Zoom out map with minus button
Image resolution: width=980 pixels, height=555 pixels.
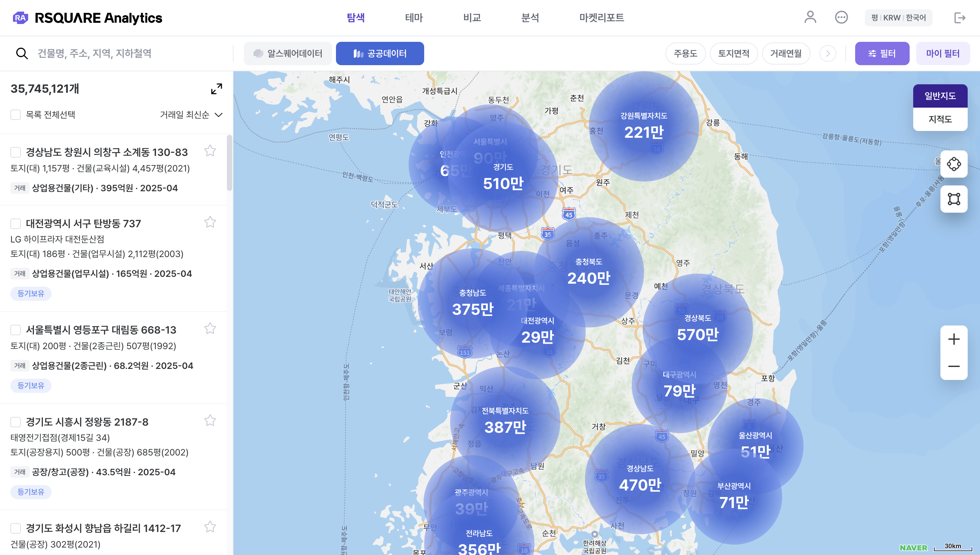(954, 366)
